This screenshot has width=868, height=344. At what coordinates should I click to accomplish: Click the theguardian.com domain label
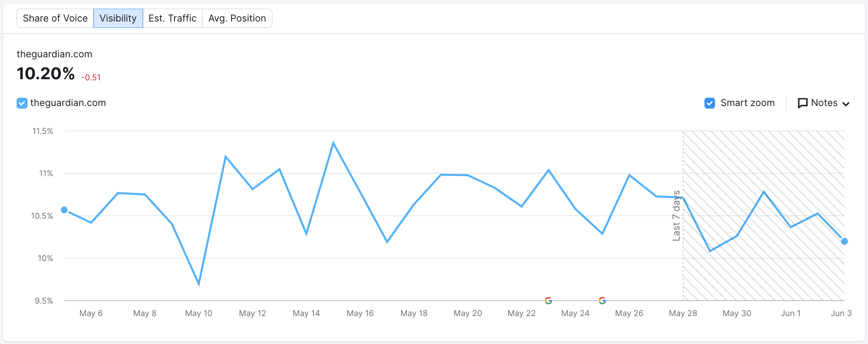(54, 54)
